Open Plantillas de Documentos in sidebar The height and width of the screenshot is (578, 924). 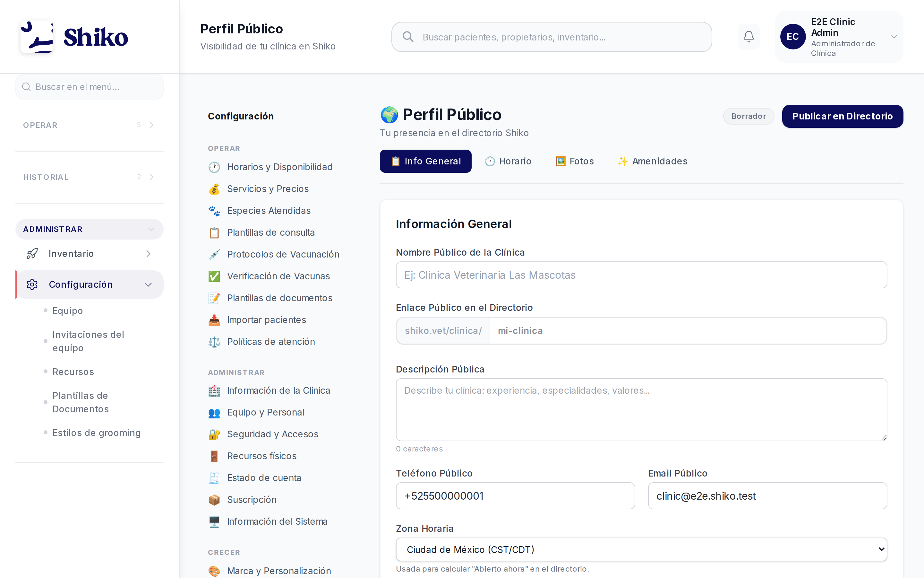click(x=81, y=402)
